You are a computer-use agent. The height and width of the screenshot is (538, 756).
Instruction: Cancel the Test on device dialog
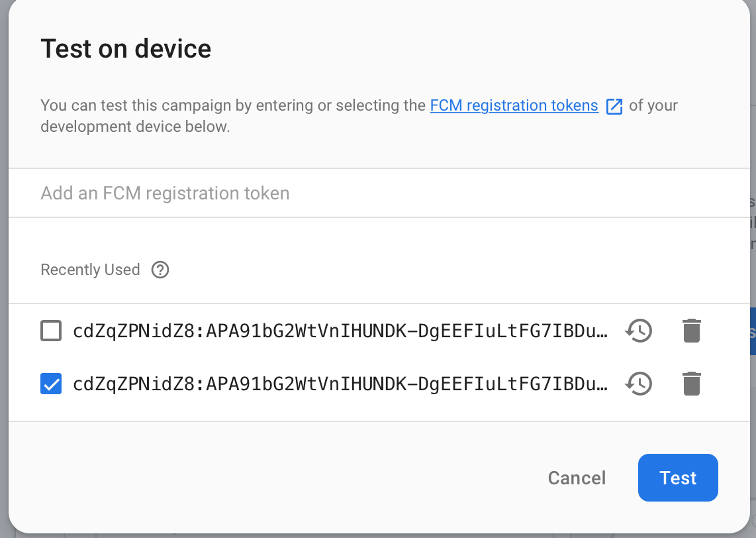577,478
